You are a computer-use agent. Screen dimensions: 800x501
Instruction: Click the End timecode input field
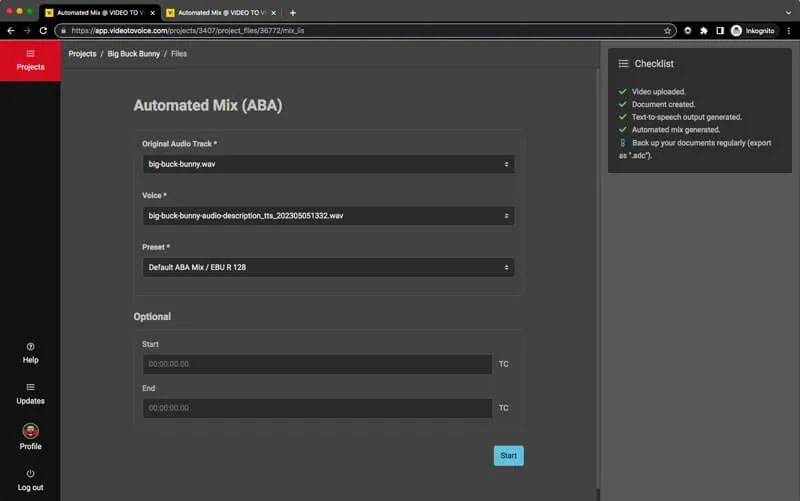[x=317, y=408]
